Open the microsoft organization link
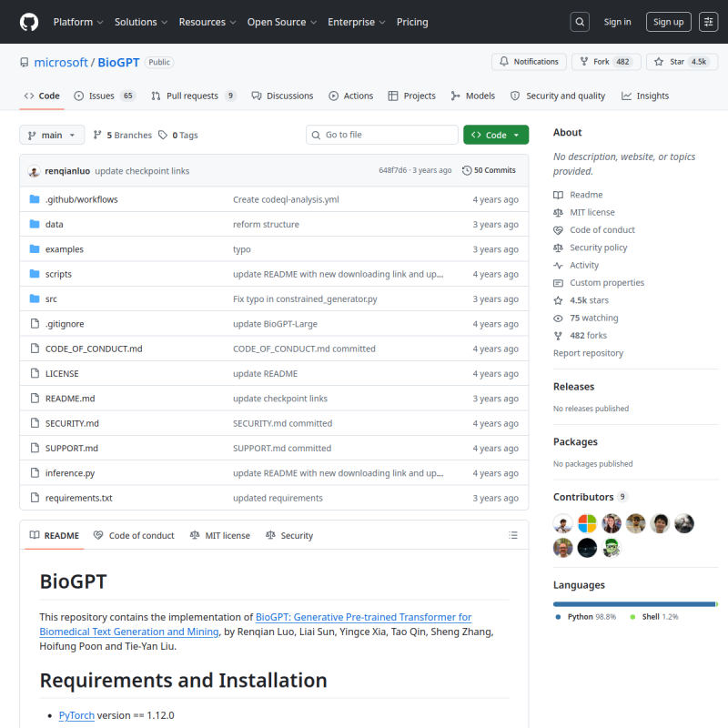Screen dimensions: 728x728 click(x=61, y=62)
